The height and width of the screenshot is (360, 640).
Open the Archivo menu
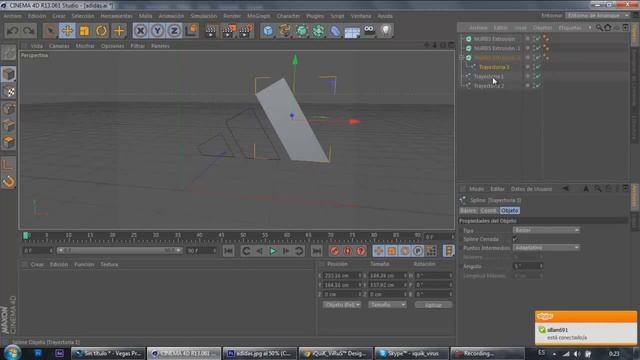pos(13,16)
